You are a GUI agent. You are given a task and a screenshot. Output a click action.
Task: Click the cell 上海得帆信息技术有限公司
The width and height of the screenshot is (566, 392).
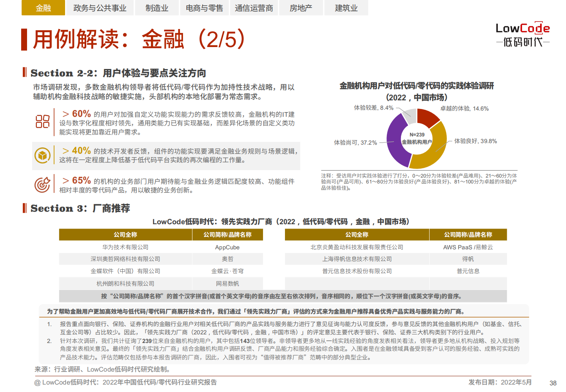[x=357, y=259]
